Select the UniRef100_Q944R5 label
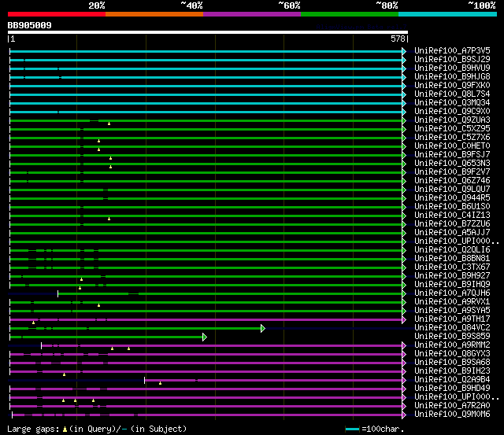Viewport: 504px width, 435px height. click(x=452, y=198)
